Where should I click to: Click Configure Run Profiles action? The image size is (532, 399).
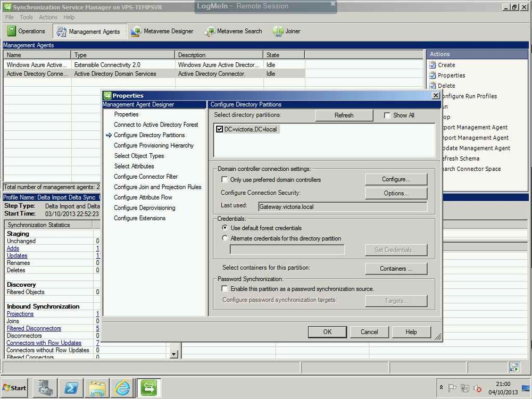[x=469, y=96]
